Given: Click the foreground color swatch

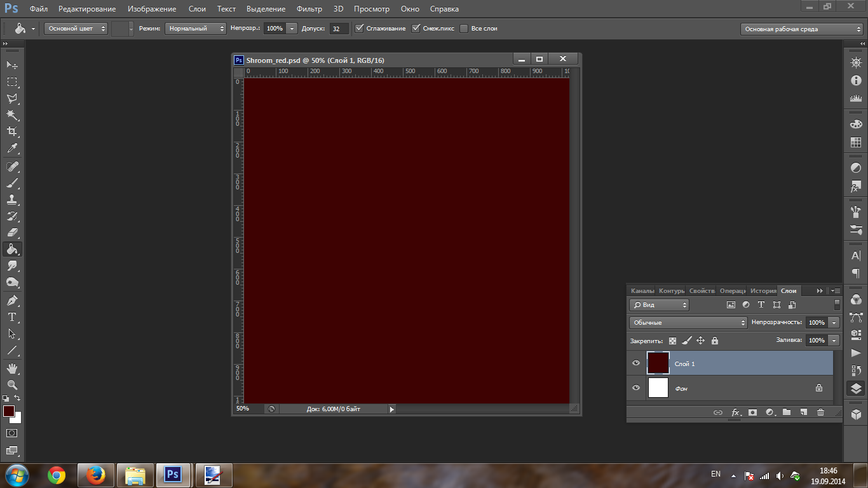Looking at the screenshot, I should pyautogui.click(x=9, y=411).
